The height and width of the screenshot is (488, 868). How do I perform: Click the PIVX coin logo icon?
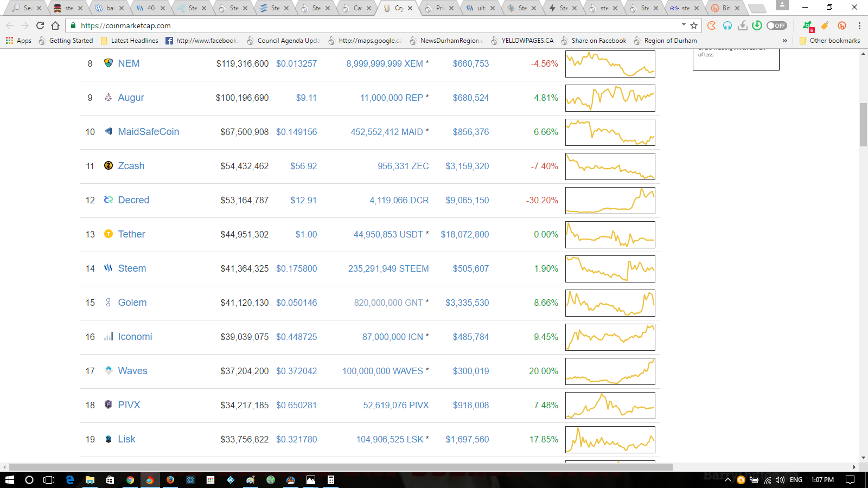coord(108,404)
